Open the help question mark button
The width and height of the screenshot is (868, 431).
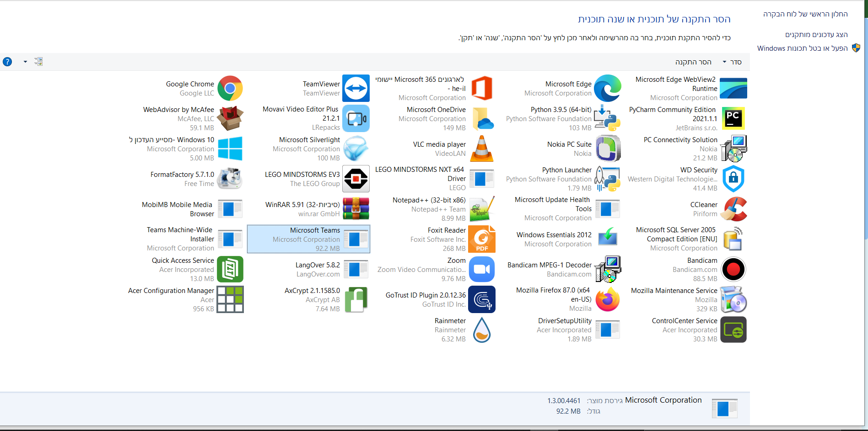click(x=7, y=62)
